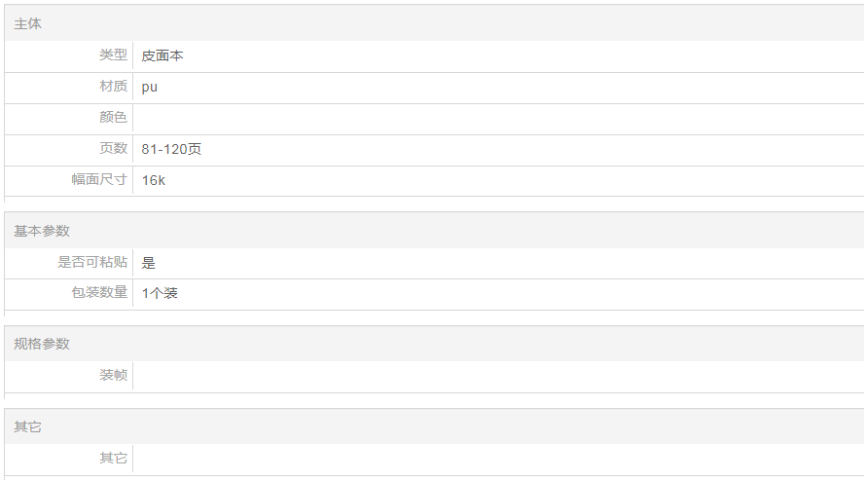Select the 页数 row label
This screenshot has height=480, width=868.
113,149
